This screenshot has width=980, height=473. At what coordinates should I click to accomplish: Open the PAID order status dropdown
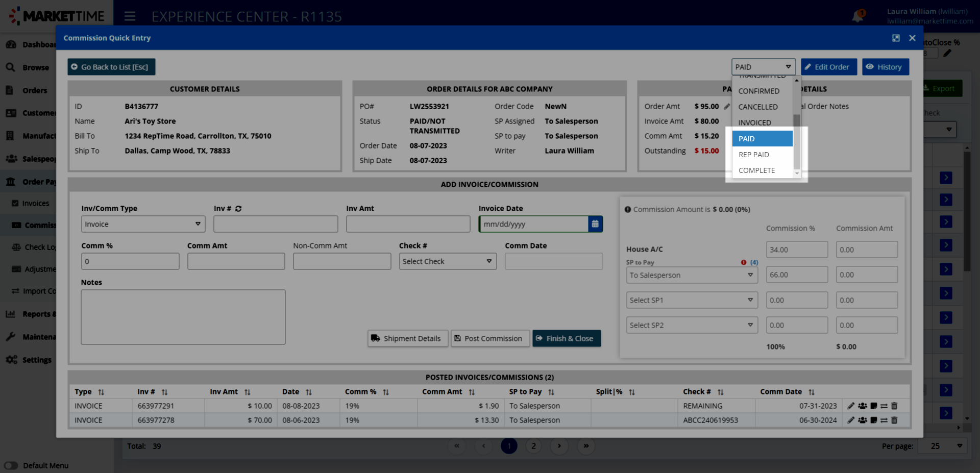tap(763, 67)
